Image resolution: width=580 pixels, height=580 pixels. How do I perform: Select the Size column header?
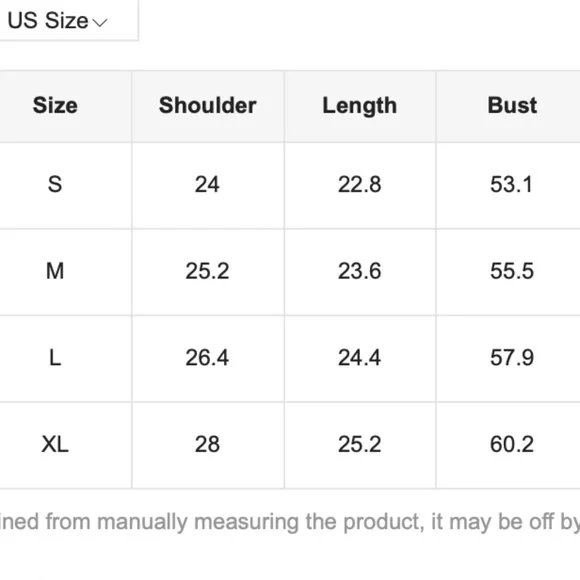tap(55, 105)
